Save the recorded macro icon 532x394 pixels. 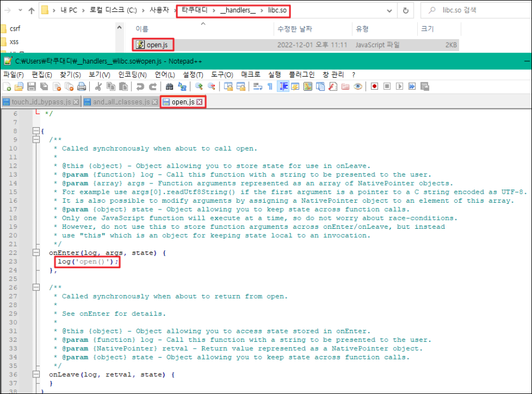[425, 87]
